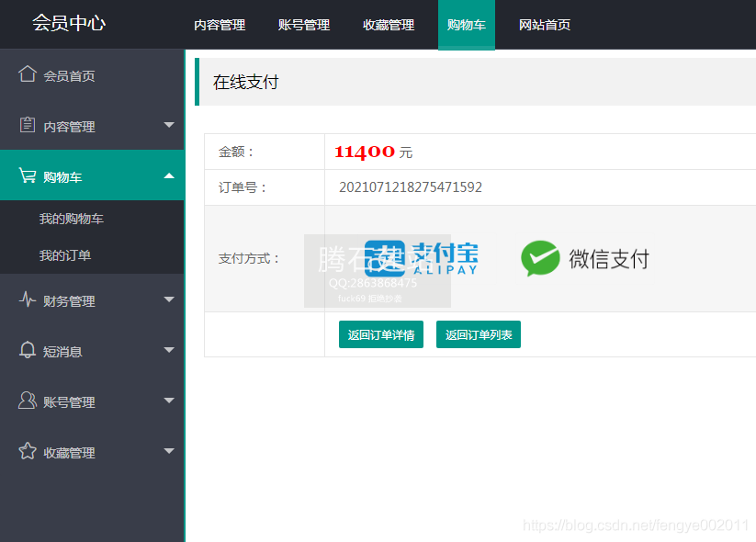Click the 微信支付 payment text

click(609, 259)
